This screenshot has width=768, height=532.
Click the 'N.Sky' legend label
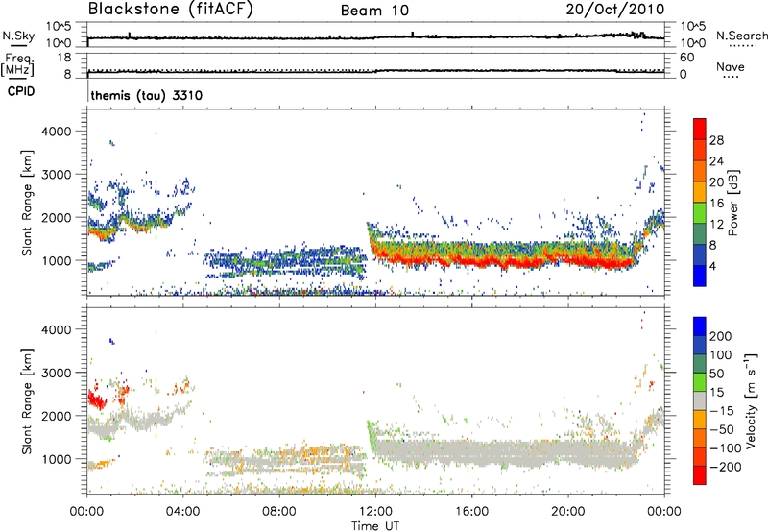click(18, 36)
